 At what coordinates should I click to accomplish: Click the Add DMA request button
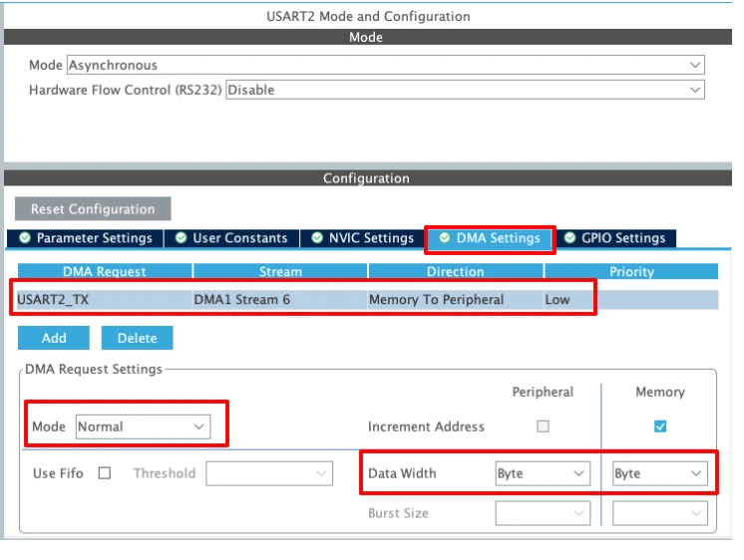(x=54, y=338)
